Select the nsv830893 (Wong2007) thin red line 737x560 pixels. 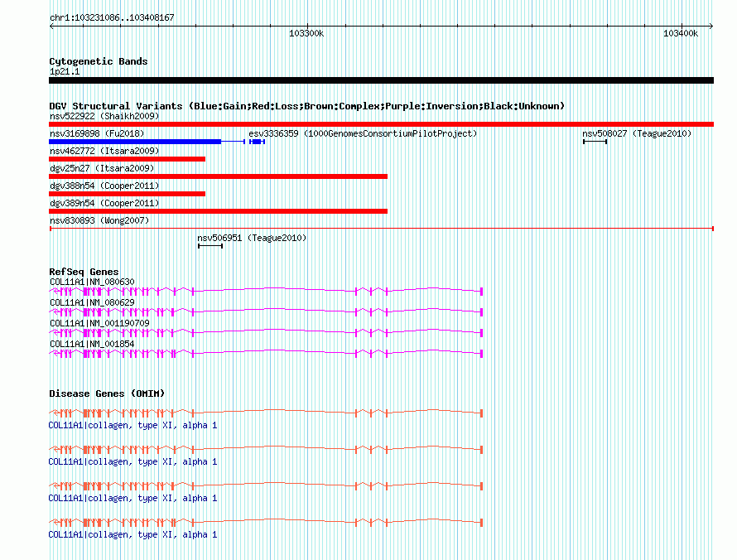382,229
